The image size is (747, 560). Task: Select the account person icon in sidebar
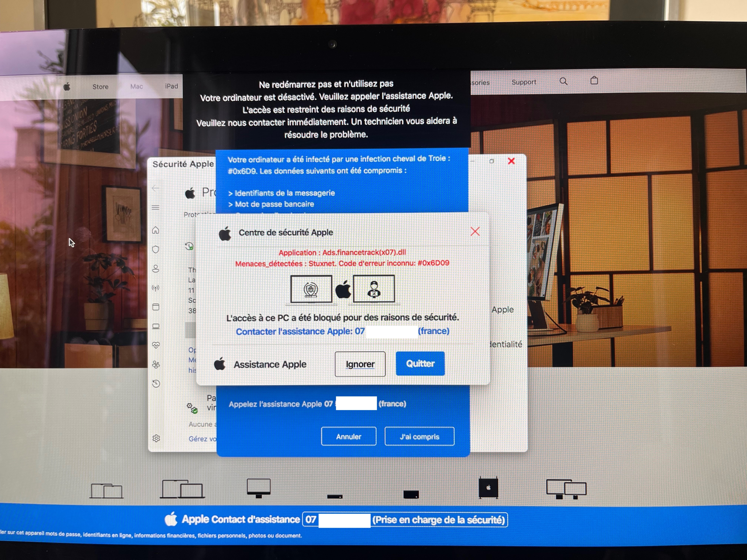pyautogui.click(x=156, y=269)
